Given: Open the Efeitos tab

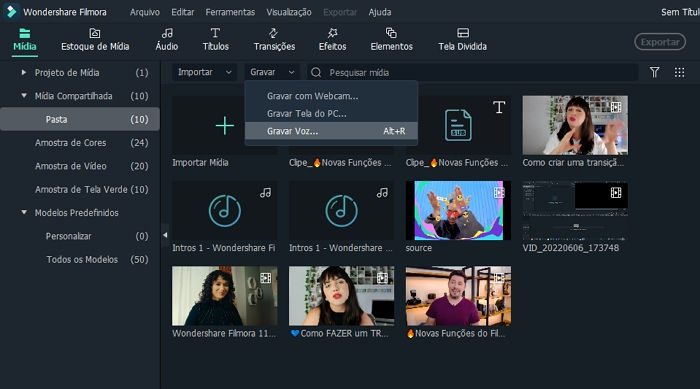Looking at the screenshot, I should click(332, 40).
